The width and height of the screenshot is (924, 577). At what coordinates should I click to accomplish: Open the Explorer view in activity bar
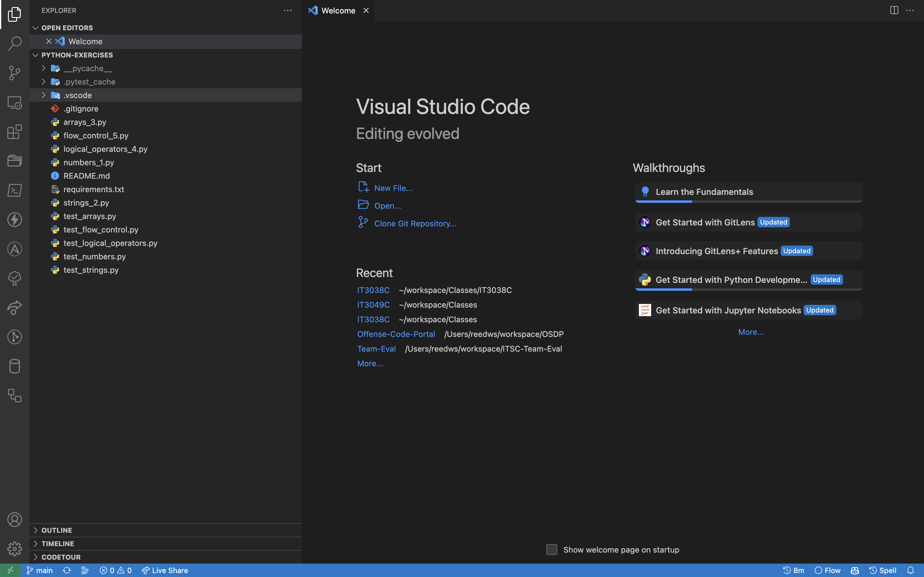point(14,14)
